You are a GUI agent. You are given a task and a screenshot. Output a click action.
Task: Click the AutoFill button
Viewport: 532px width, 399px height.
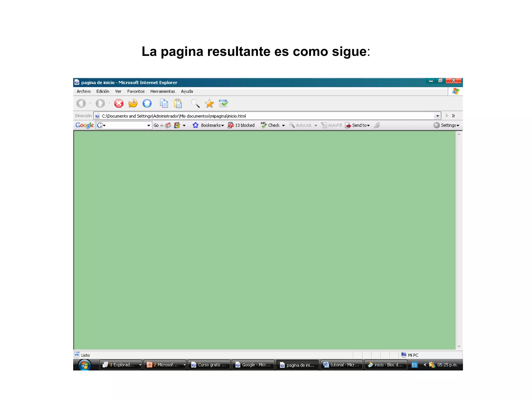pyautogui.click(x=331, y=125)
